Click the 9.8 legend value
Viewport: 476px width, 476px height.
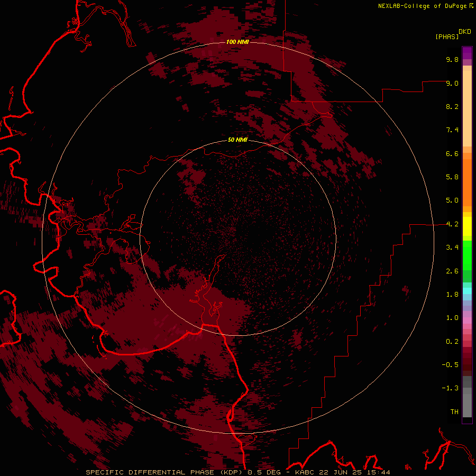[452, 59]
